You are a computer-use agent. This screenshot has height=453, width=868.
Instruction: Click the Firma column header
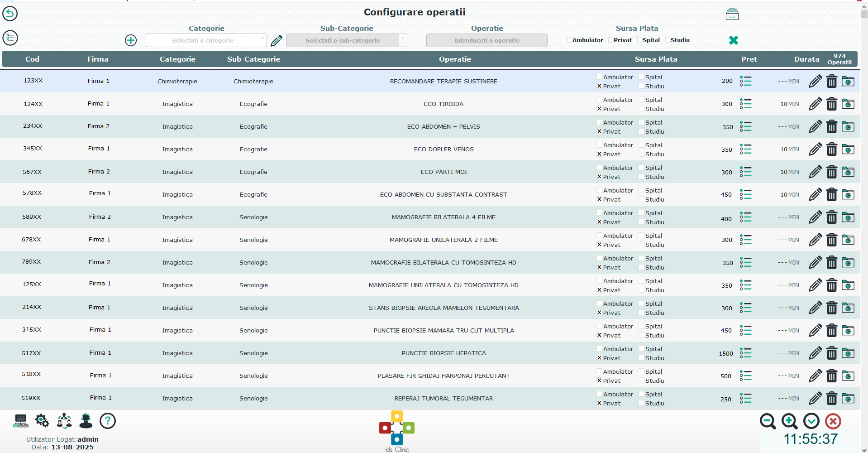[x=98, y=59]
